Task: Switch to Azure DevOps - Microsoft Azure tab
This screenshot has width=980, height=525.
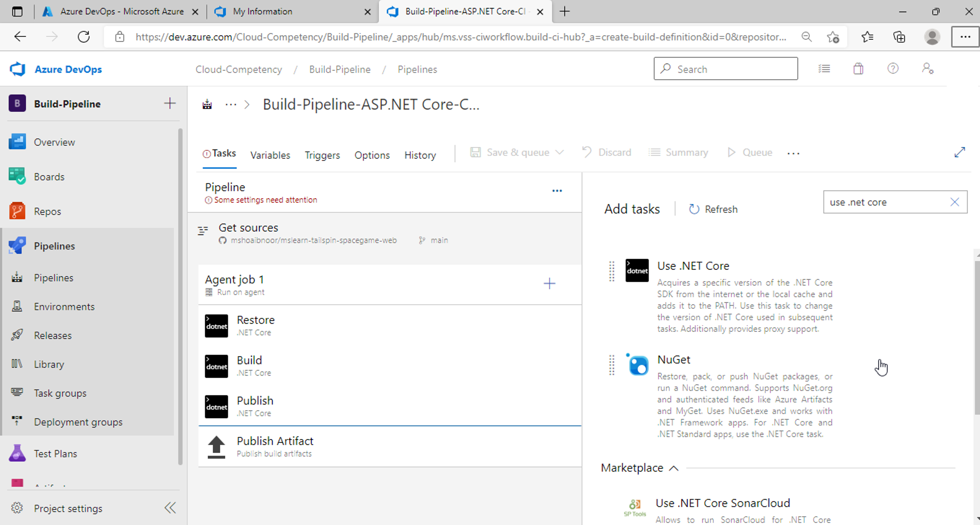Action: [121, 12]
